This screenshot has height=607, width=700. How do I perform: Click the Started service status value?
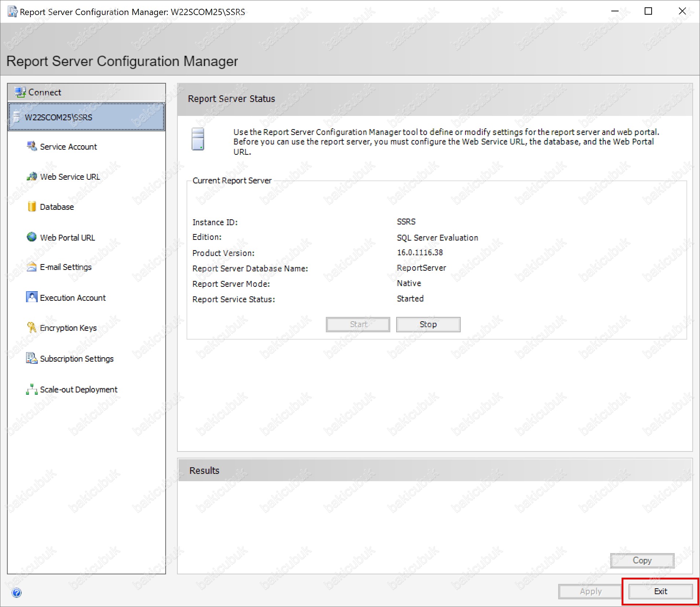pos(410,299)
